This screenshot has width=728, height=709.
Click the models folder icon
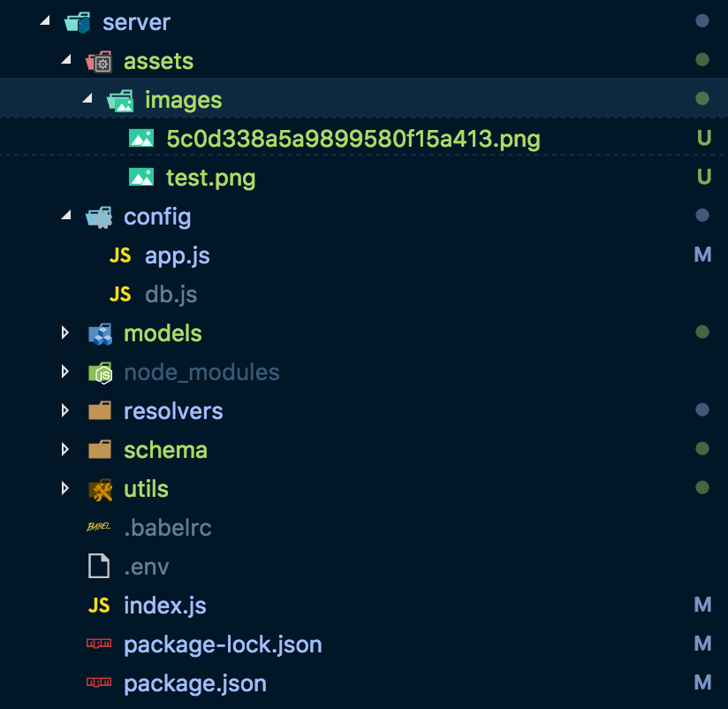tap(99, 333)
